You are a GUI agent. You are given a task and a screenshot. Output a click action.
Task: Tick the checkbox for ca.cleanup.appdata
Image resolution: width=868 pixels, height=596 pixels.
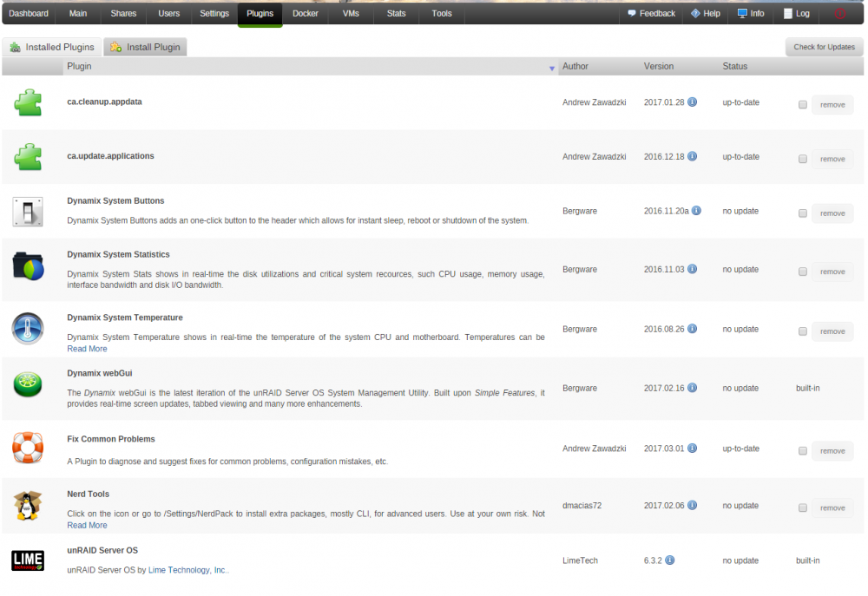(803, 105)
